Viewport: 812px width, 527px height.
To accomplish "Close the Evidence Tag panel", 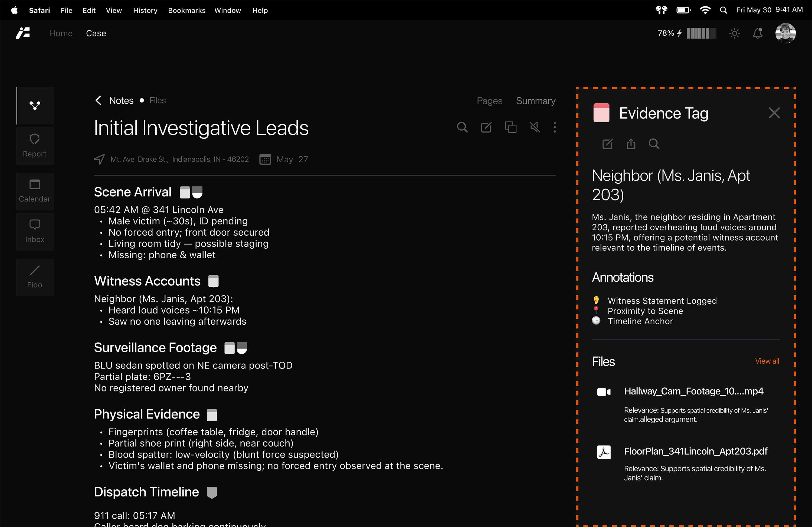I will pos(774,113).
